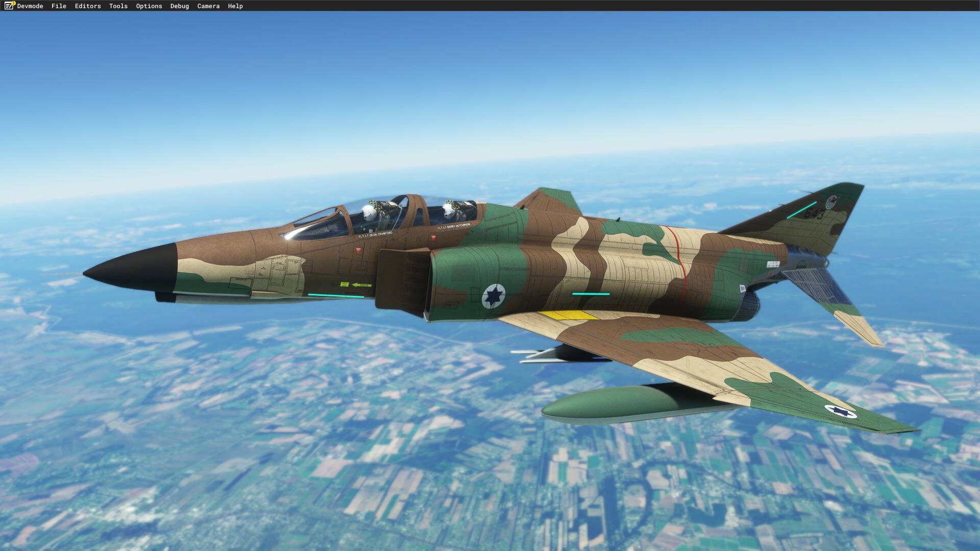Click the Devmode icon in the menu bar

coord(10,6)
